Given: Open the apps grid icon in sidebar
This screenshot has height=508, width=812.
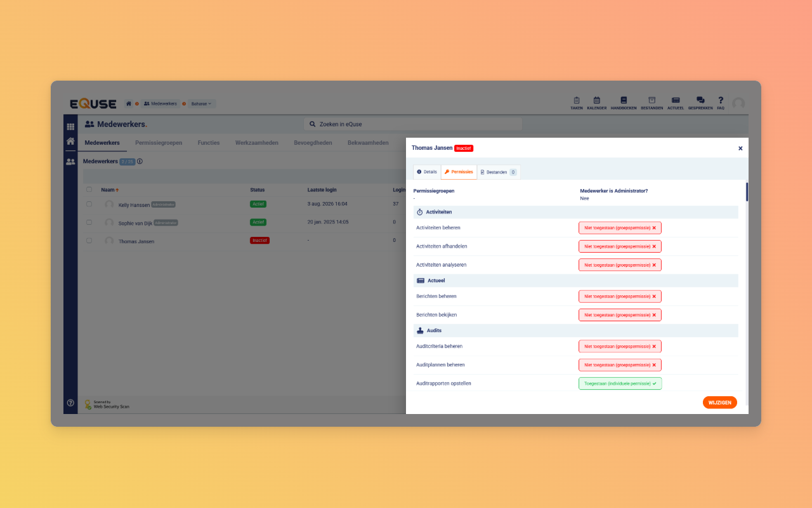Looking at the screenshot, I should point(70,126).
